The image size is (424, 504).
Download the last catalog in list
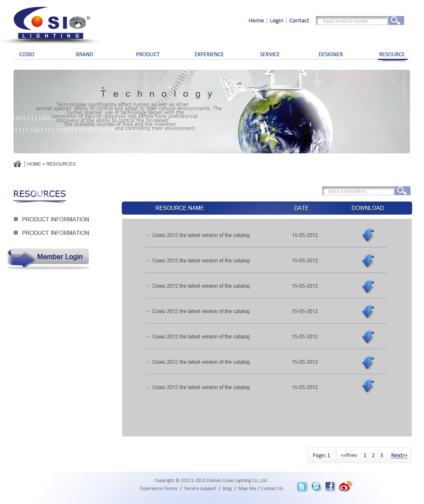[368, 386]
